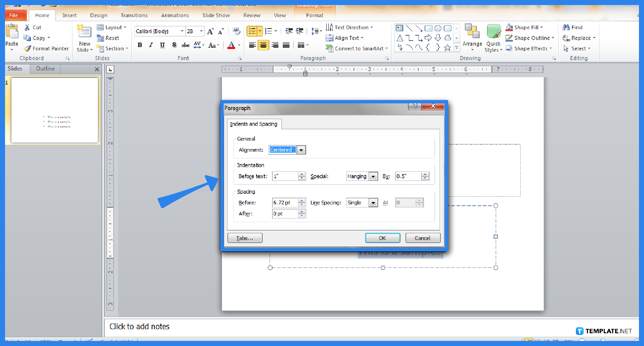Switch to the Insert tab
644x346 pixels.
69,15
